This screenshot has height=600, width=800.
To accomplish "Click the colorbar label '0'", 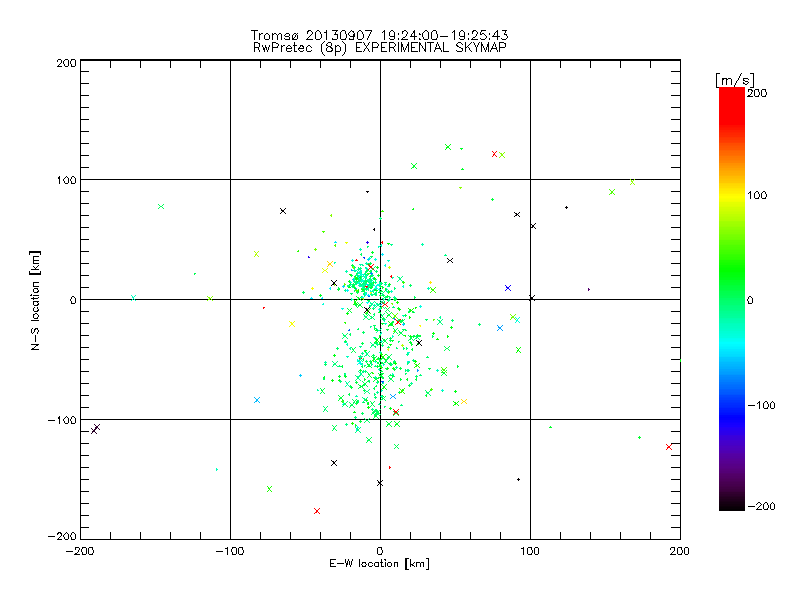I will [750, 300].
